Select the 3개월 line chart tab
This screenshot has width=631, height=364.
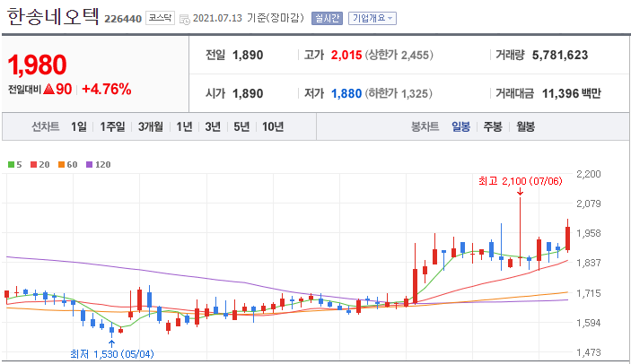[x=151, y=127]
